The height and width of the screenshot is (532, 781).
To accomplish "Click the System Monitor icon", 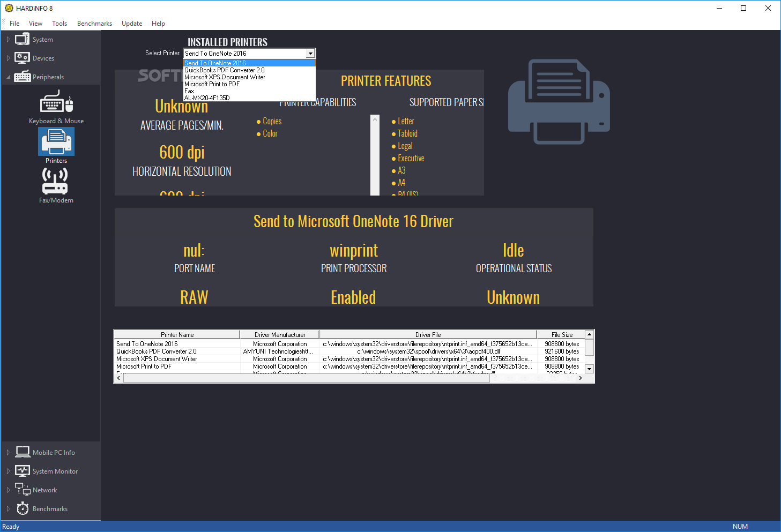I will [x=23, y=471].
